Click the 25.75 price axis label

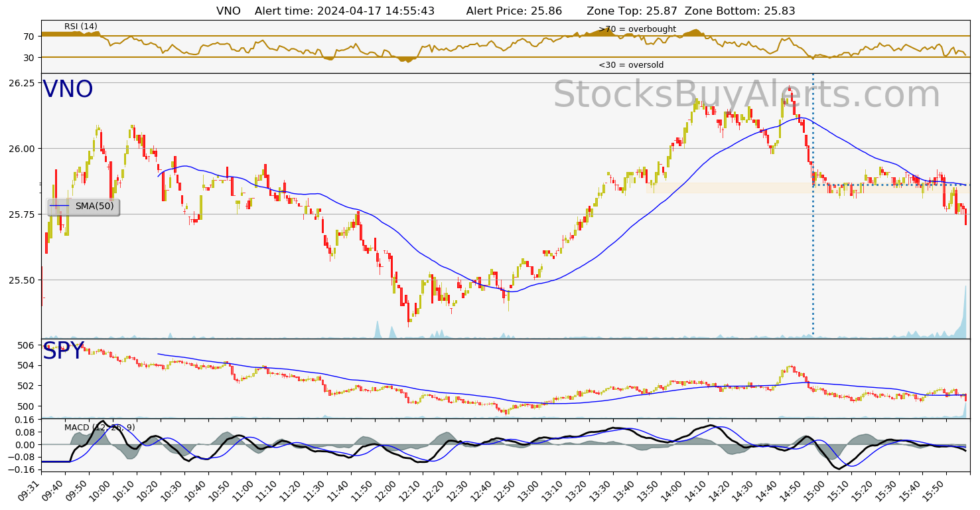[23, 214]
